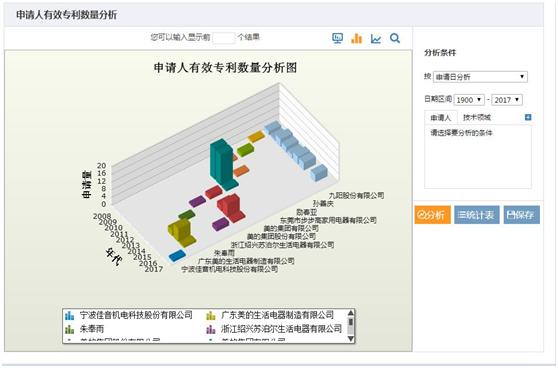This screenshot has height=368, width=558.
Task: Click the legend scrollbar up arrow
Action: [351, 313]
